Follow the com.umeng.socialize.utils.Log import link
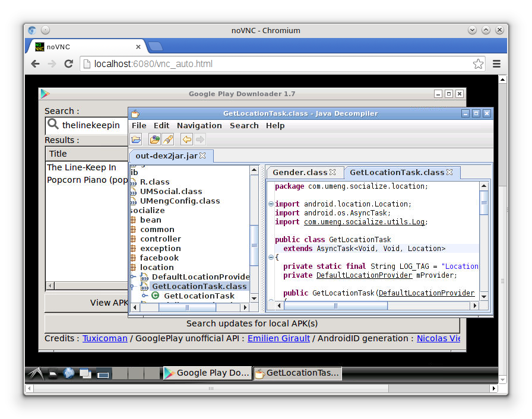Screen dimensions: 532x419 tap(365, 222)
